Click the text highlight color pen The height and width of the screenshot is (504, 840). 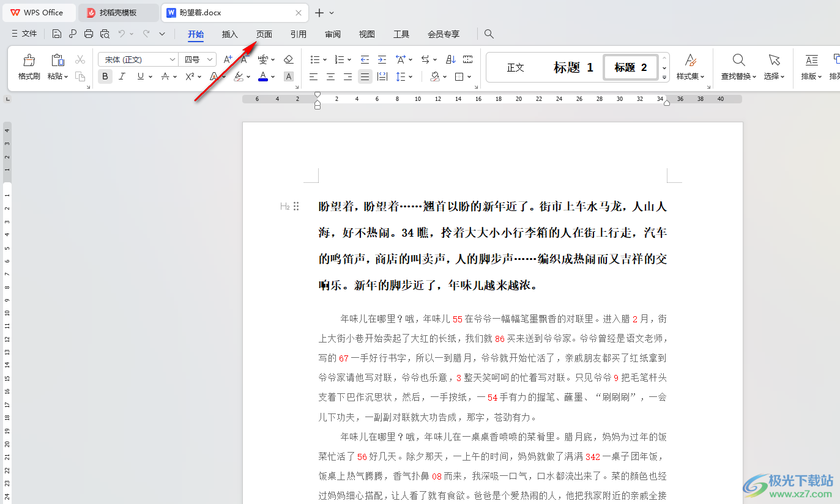[x=238, y=76]
